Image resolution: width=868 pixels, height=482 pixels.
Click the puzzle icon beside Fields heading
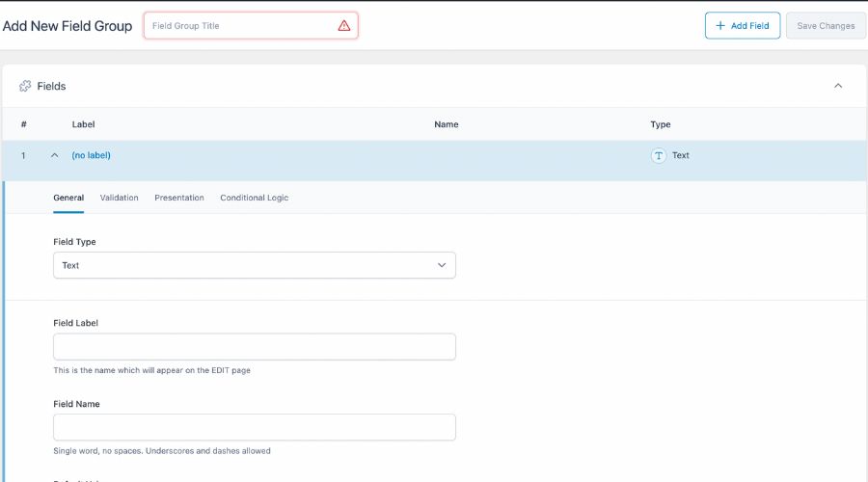click(x=25, y=86)
